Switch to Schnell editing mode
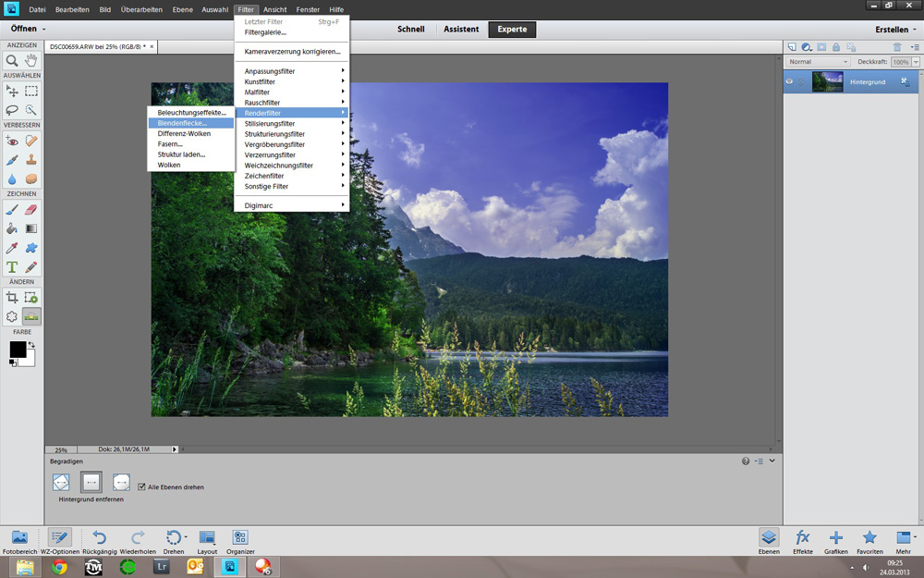The height and width of the screenshot is (578, 924). coord(410,30)
